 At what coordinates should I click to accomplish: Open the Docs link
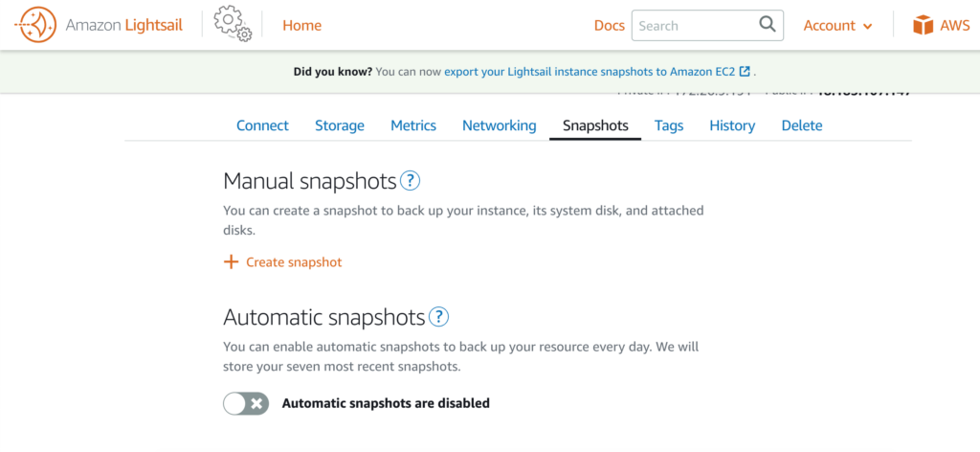click(x=610, y=26)
